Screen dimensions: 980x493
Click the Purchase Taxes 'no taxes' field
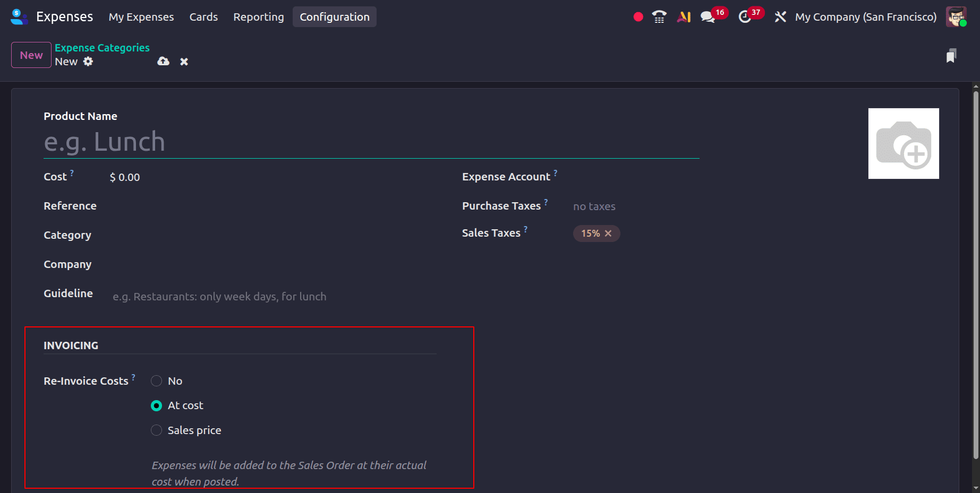tap(594, 206)
